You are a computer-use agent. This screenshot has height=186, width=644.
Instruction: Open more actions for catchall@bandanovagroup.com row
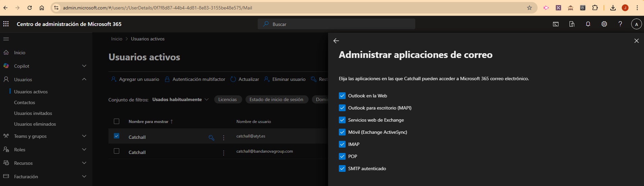[224, 153]
